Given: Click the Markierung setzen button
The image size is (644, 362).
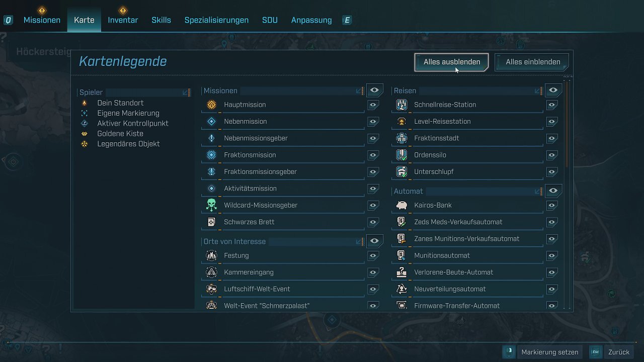Looking at the screenshot, I should [x=550, y=352].
